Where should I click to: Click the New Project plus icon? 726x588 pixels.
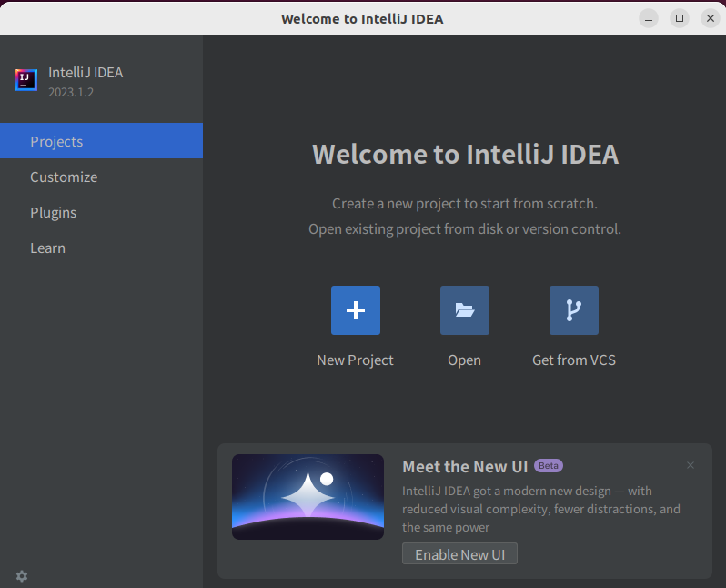point(355,310)
